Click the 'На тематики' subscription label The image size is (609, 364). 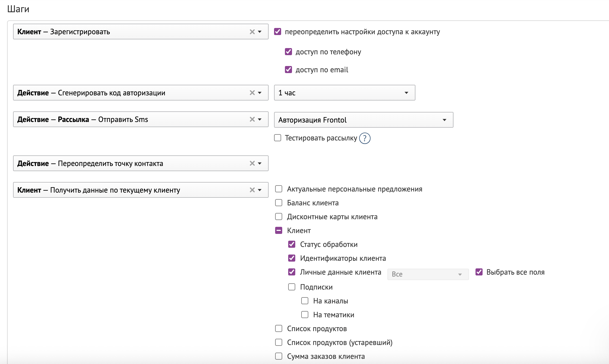pos(334,315)
